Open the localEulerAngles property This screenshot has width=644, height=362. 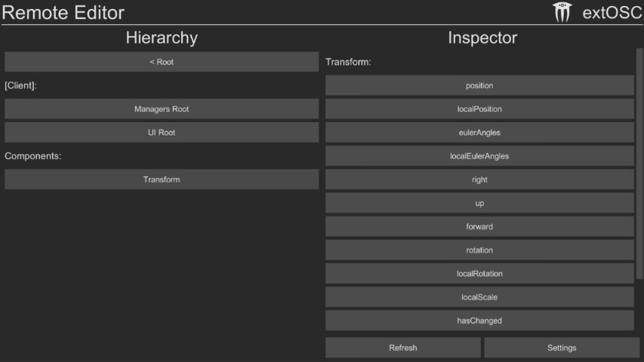pos(479,156)
